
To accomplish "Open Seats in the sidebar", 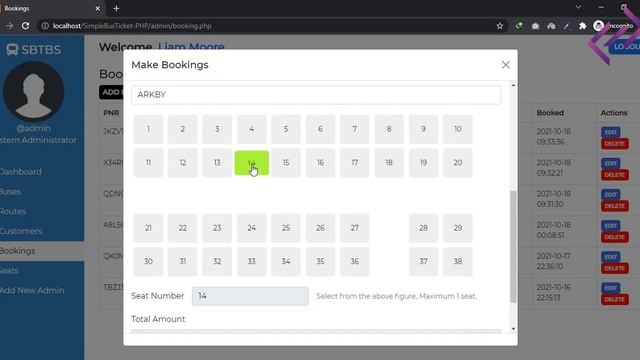I will (x=9, y=271).
